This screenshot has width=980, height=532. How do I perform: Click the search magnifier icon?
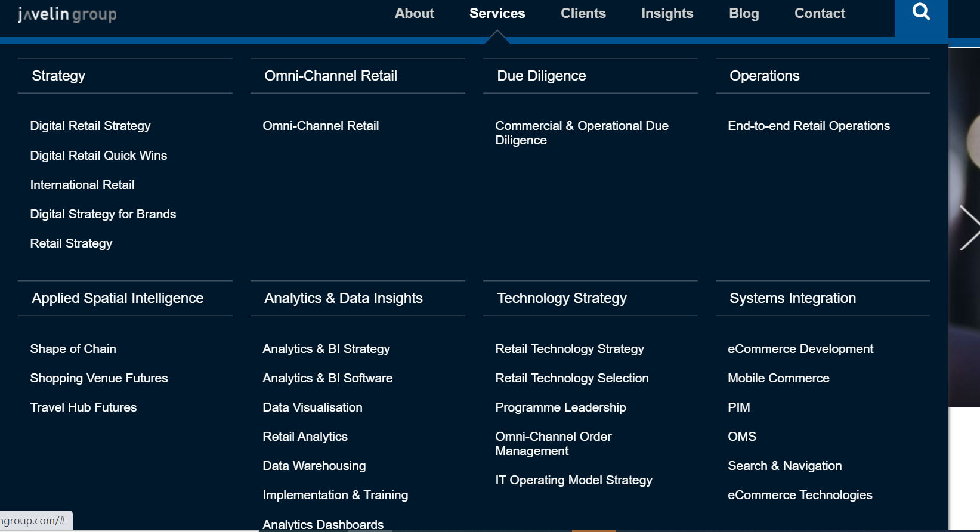click(921, 12)
